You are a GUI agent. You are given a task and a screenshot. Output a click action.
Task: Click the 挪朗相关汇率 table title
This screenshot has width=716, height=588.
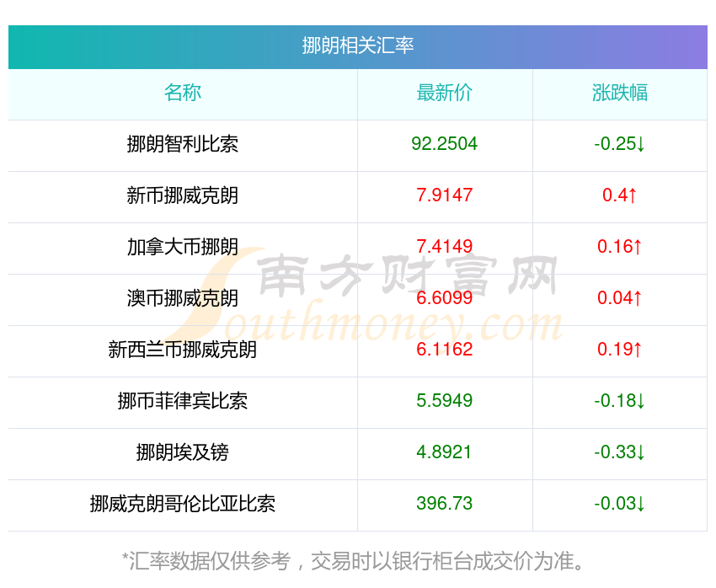tap(357, 45)
